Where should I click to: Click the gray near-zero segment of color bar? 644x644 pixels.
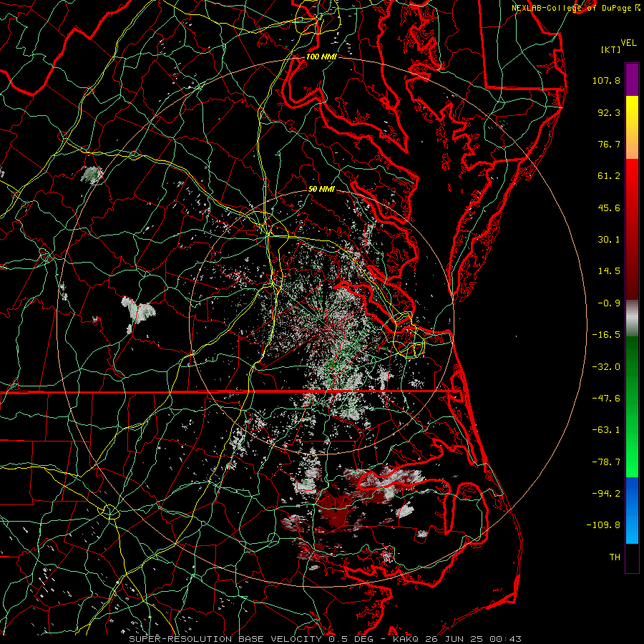[x=632, y=318]
